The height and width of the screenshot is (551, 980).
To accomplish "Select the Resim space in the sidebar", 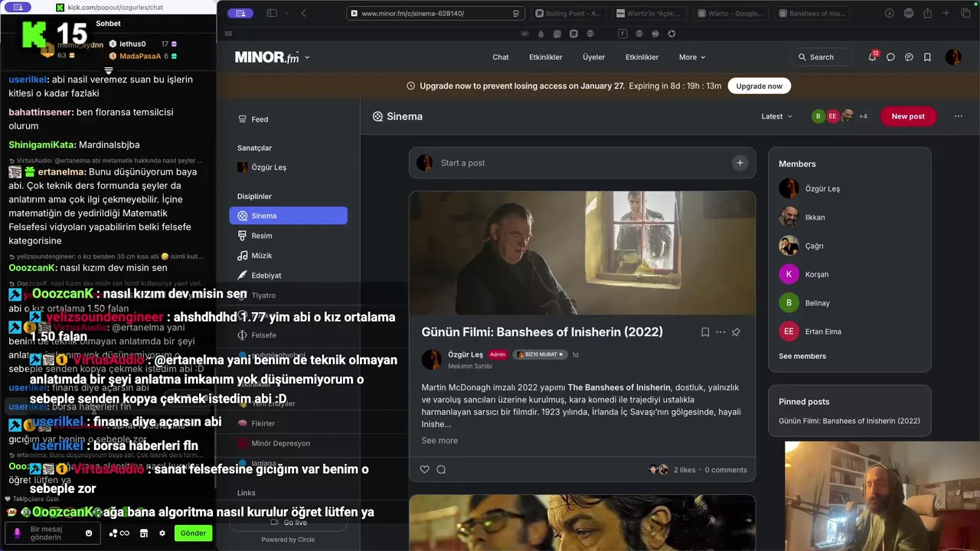I will pos(288,236).
